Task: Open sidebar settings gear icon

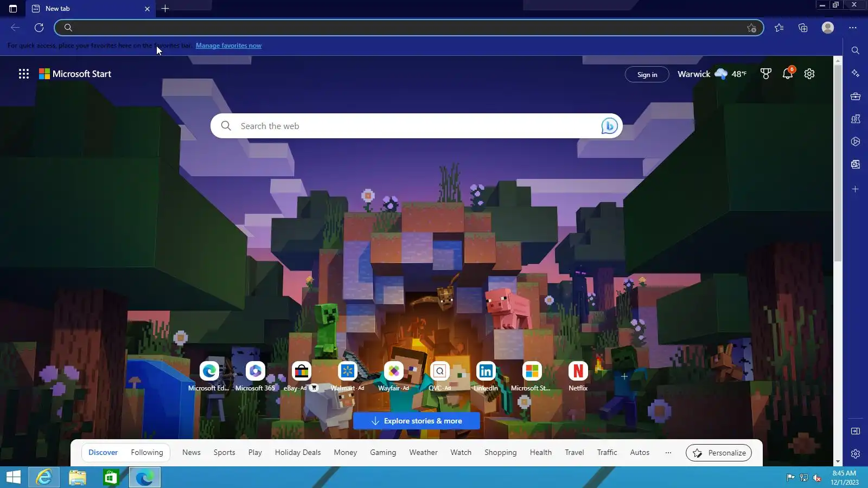Action: click(856, 454)
